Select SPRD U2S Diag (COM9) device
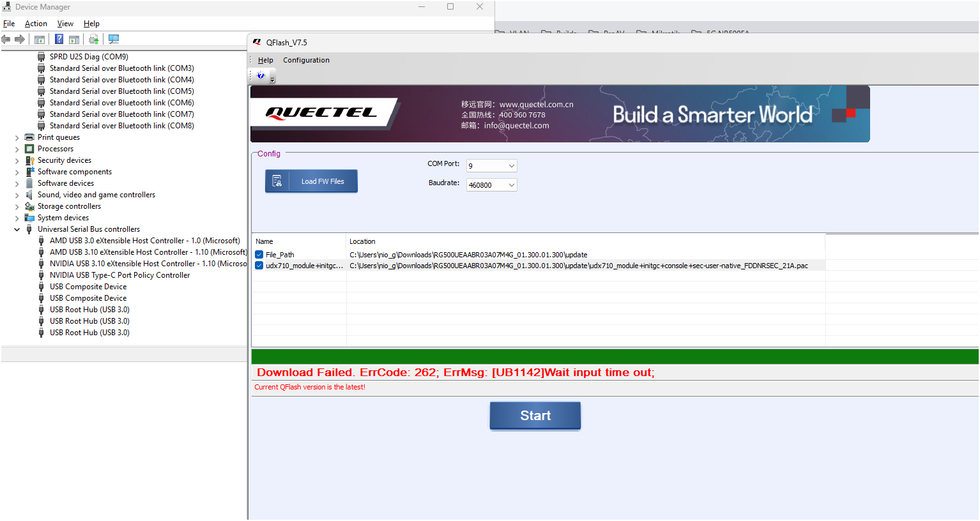The height and width of the screenshot is (521, 980). [x=89, y=57]
